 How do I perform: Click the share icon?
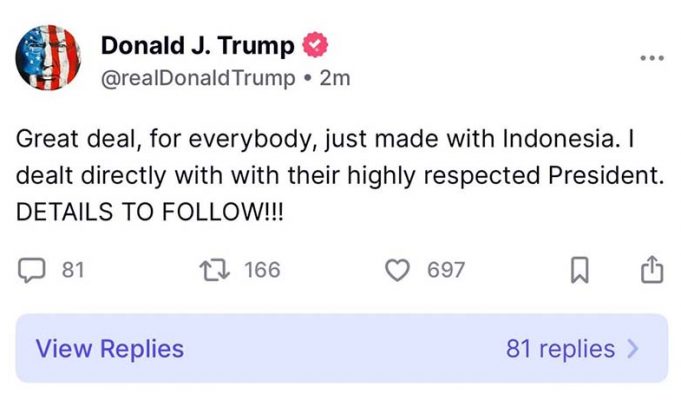click(x=650, y=269)
